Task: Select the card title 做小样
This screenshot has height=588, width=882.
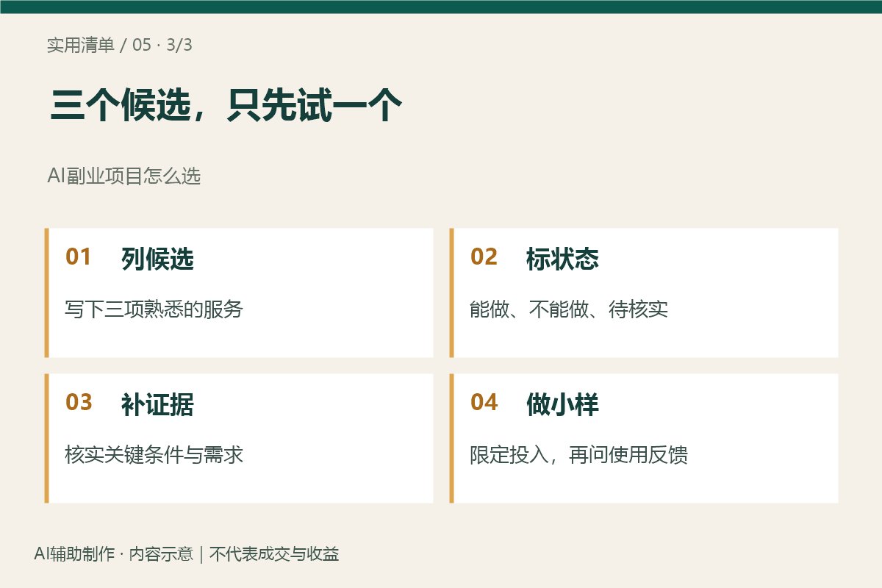Action: pyautogui.click(x=562, y=404)
